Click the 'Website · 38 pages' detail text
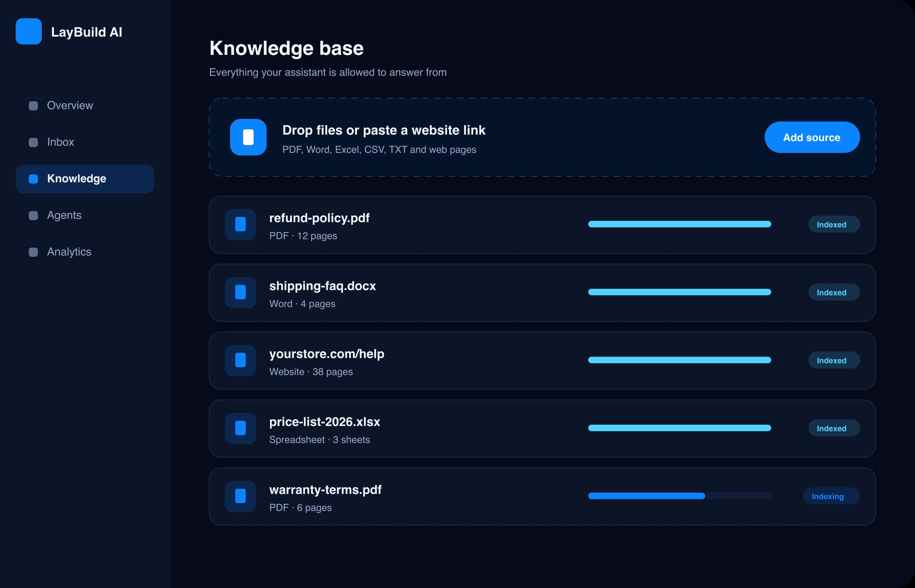The image size is (915, 588). pyautogui.click(x=311, y=372)
